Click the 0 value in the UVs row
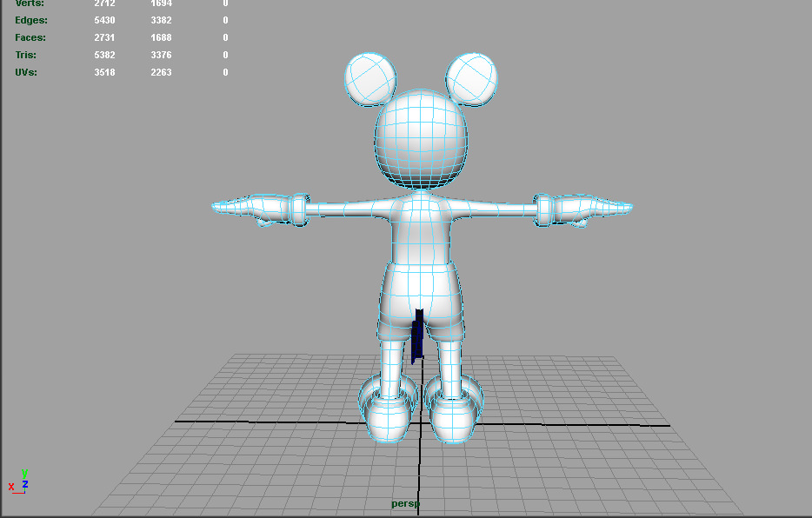The image size is (812, 518). tap(225, 72)
